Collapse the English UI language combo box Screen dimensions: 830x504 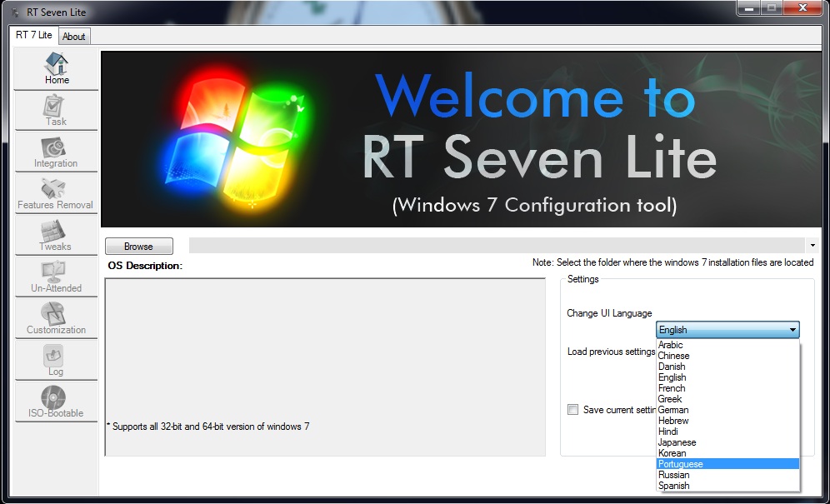(x=727, y=329)
